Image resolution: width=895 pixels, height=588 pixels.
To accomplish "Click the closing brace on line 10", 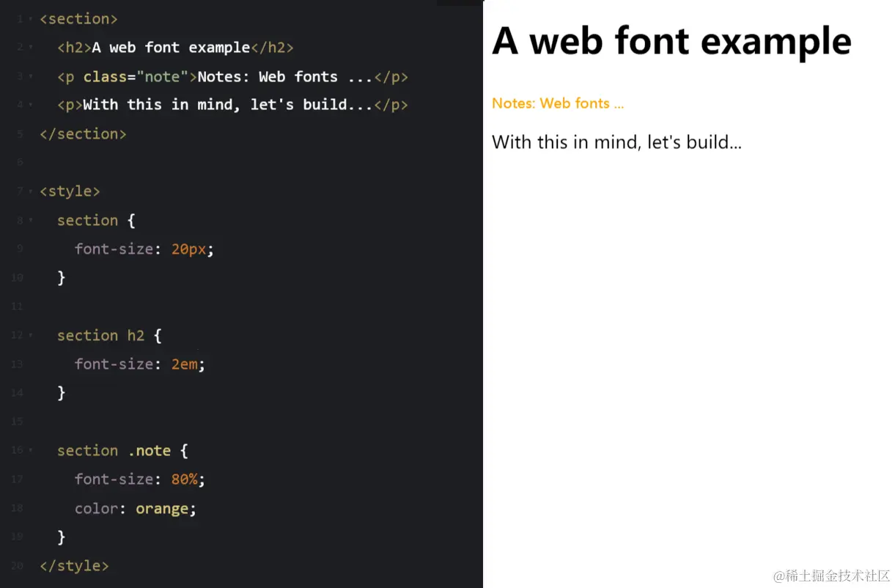I will tap(62, 278).
